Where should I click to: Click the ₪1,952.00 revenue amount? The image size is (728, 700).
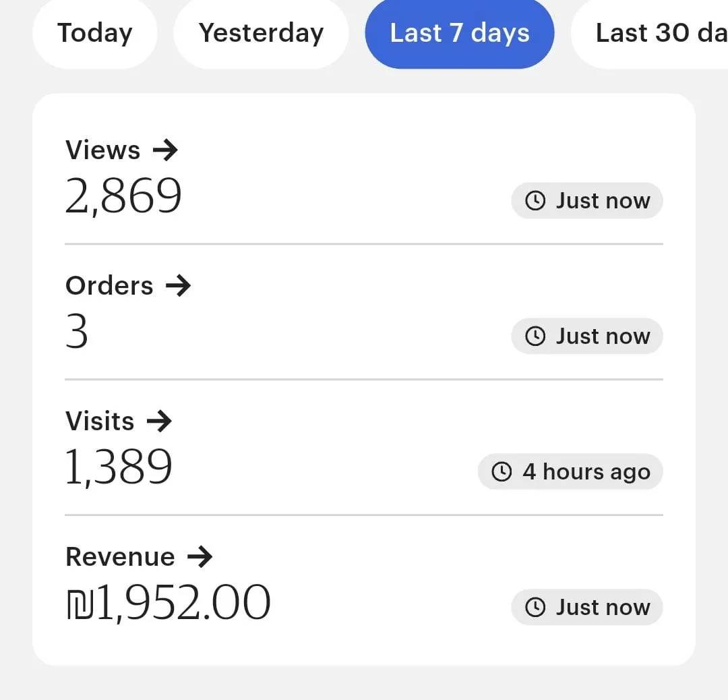(169, 603)
